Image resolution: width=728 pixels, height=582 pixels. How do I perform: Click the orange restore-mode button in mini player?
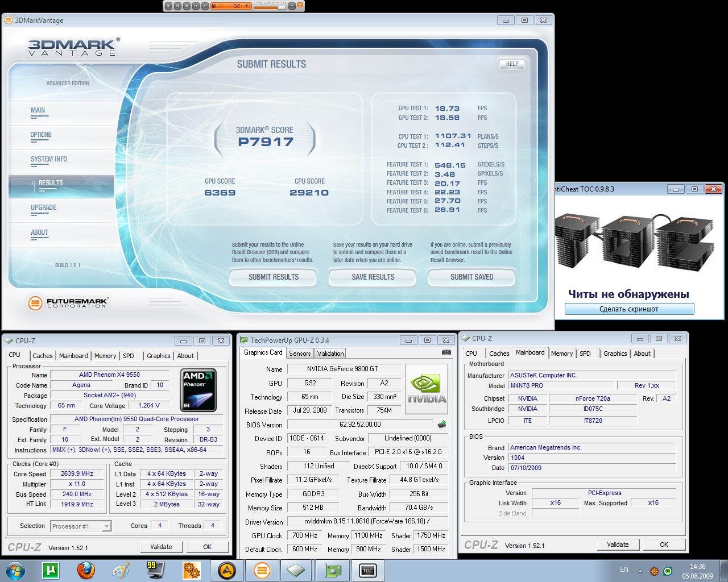click(x=300, y=5)
